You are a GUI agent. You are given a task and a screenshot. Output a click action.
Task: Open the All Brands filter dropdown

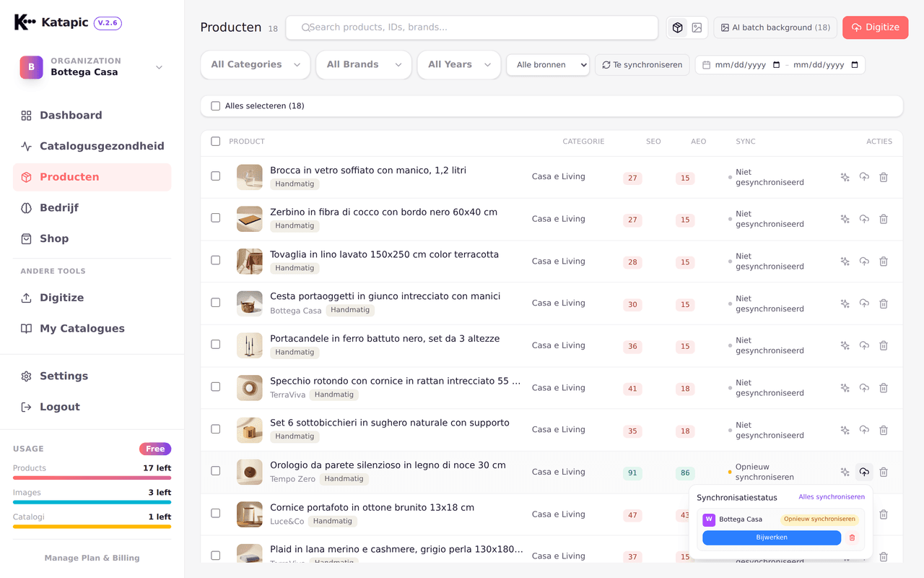pyautogui.click(x=364, y=64)
